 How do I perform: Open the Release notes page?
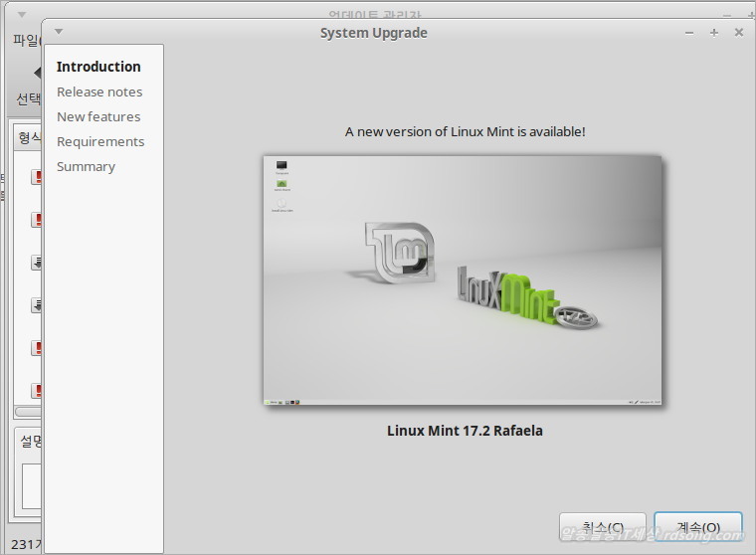[x=99, y=92]
